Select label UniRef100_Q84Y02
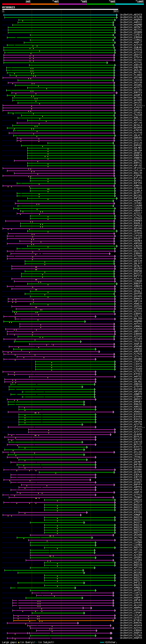Screen dimensions: 146x644 click(x=131, y=55)
